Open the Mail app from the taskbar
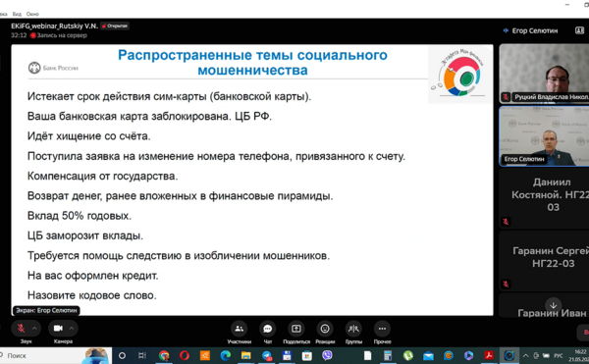589x364 pixels. [428, 355]
